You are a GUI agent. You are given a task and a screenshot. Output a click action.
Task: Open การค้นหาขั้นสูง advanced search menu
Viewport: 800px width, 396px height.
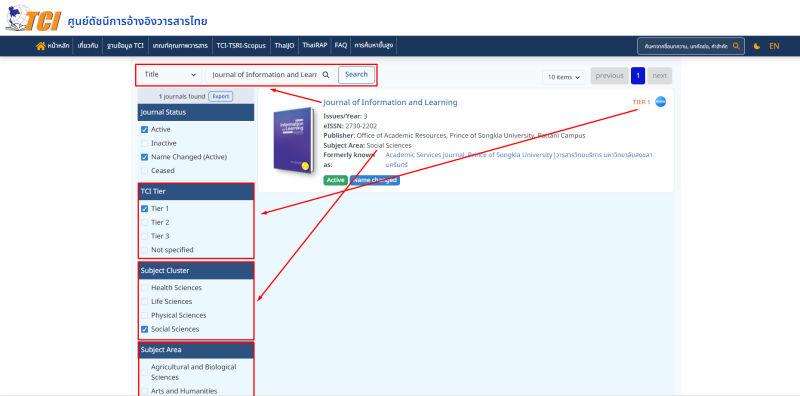[373, 46]
